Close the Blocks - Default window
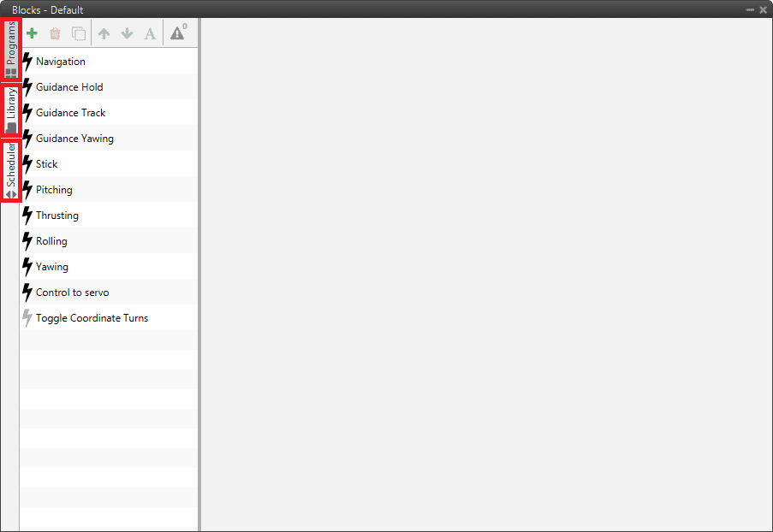773x532 pixels. tap(763, 10)
